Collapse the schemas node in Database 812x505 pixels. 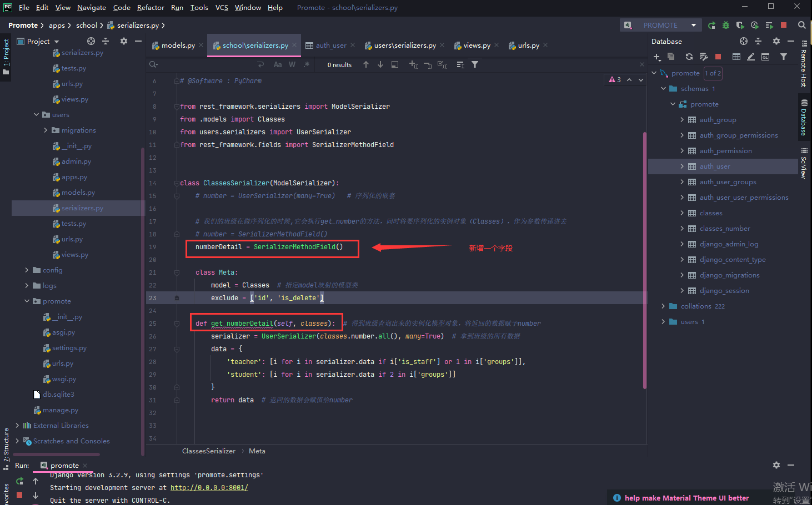pyautogui.click(x=663, y=89)
